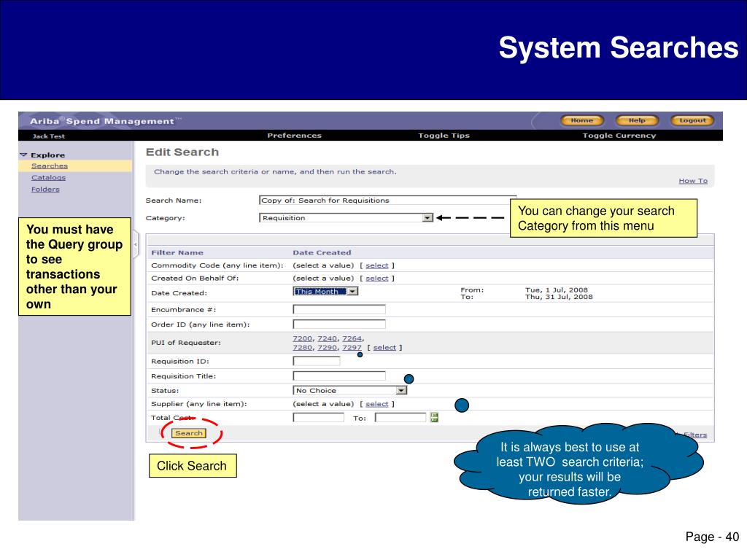Screen dimensions: 747x560
Task: Click the sidebar collapse handle arrow
Action: (x=135, y=244)
